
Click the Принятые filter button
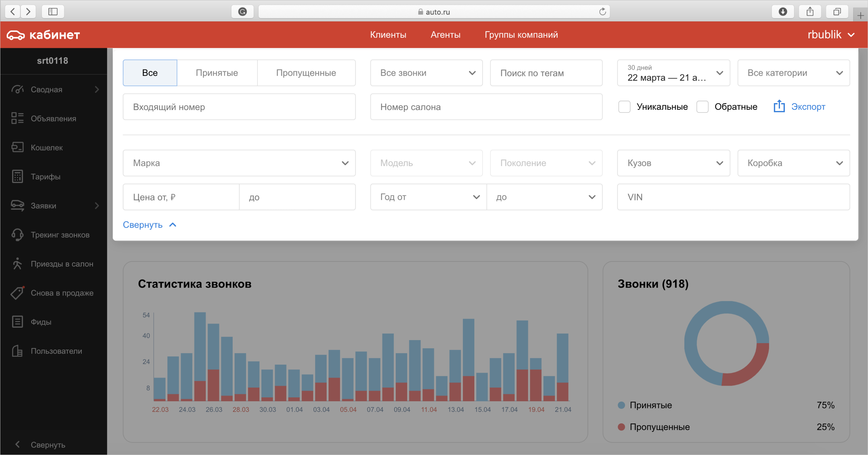click(x=217, y=73)
